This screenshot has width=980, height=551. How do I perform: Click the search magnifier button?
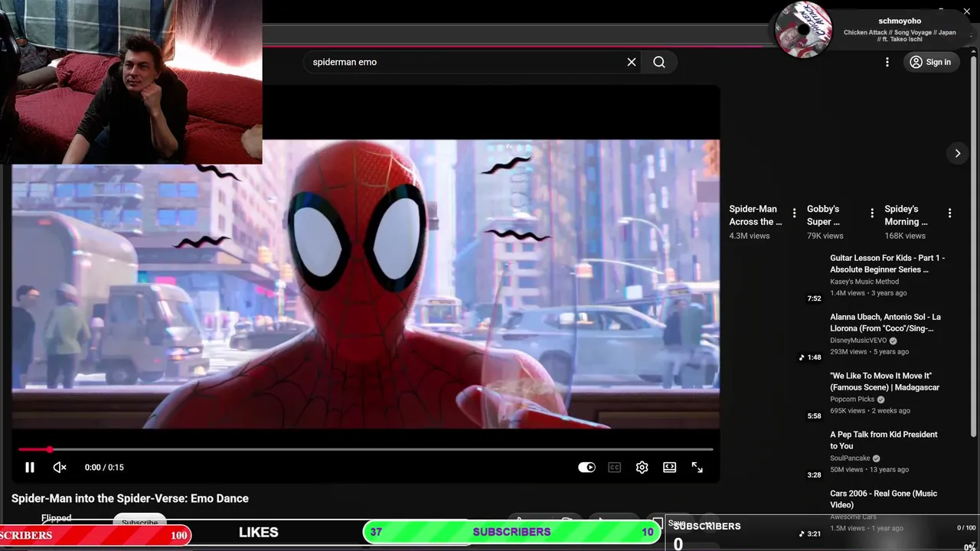(659, 62)
